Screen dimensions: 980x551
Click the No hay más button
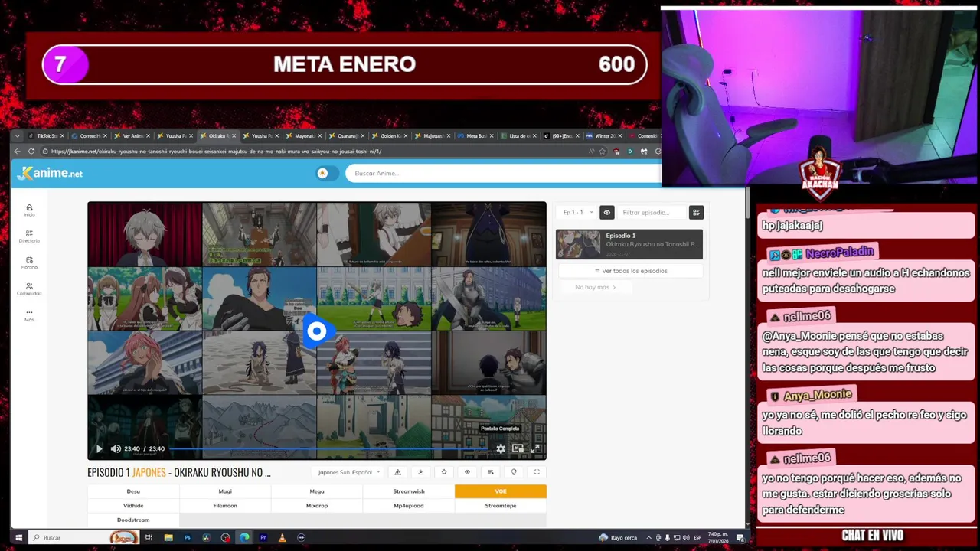(595, 287)
